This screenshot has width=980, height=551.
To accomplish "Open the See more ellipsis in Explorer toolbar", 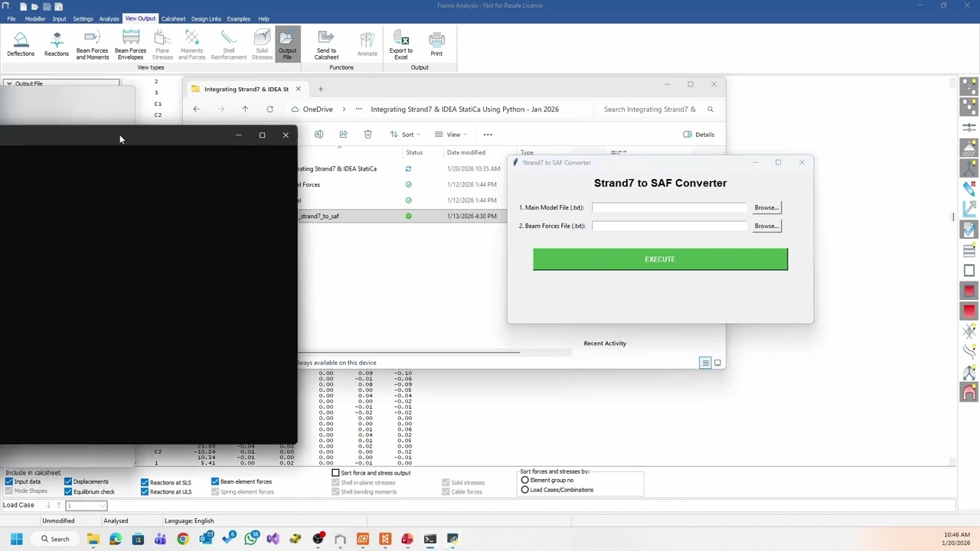I will [488, 135].
